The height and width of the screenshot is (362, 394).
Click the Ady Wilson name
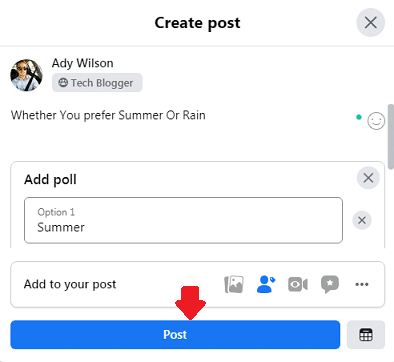click(82, 63)
